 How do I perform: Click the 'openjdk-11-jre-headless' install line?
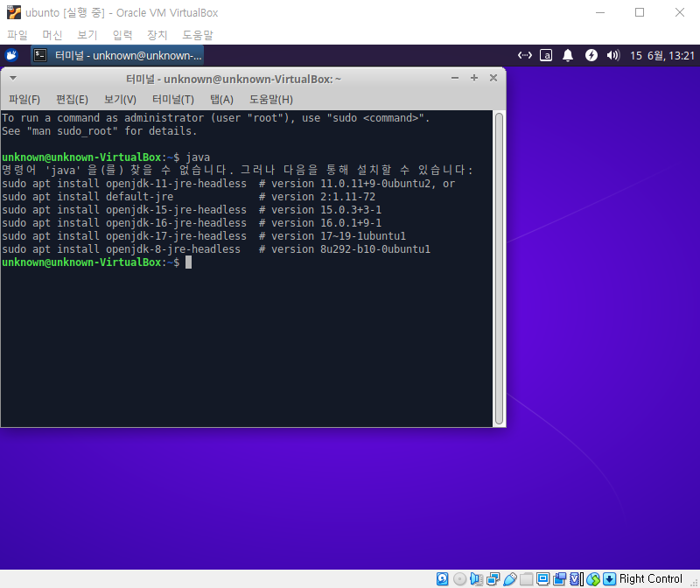[x=228, y=184]
